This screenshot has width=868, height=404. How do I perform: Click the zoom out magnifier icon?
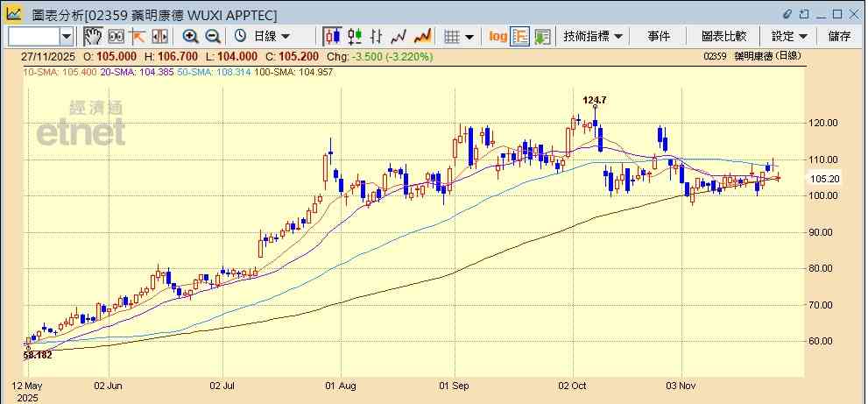213,36
